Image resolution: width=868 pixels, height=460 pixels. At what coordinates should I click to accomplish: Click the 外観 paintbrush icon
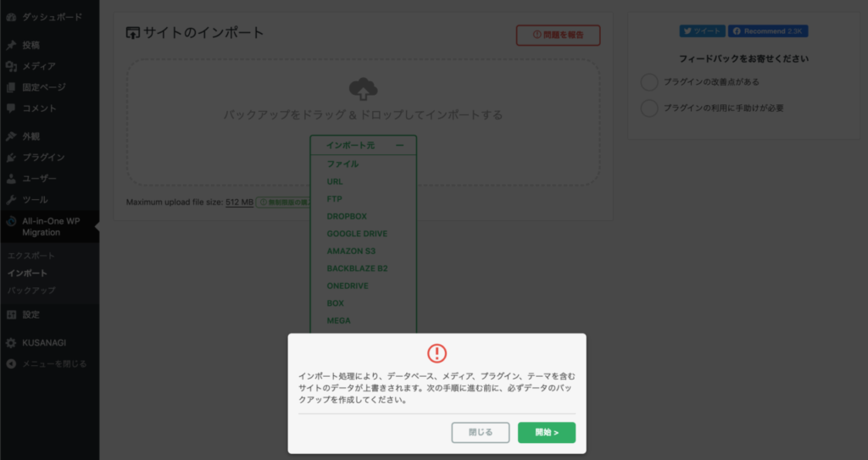point(11,136)
